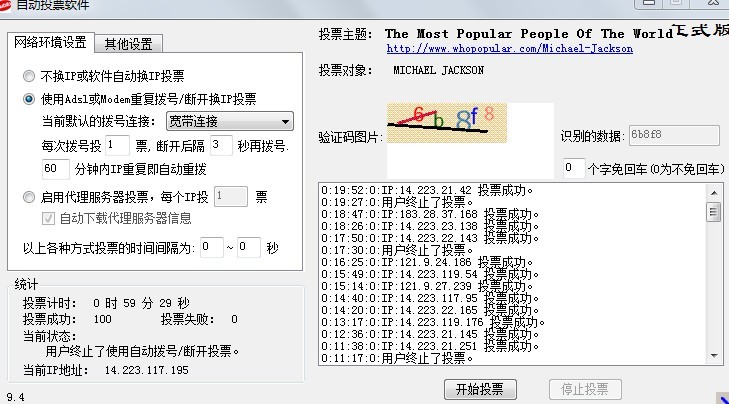Select log entry IP:183.28.37.168

click(430, 214)
